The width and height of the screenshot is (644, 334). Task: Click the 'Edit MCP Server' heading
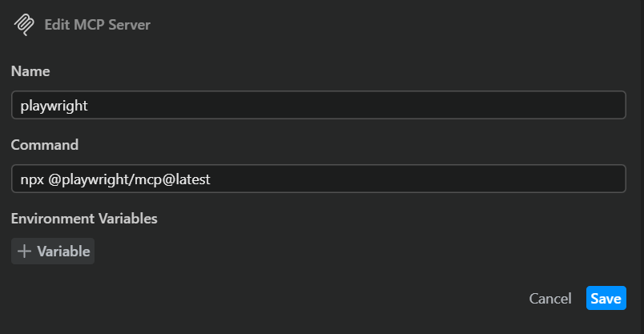(x=98, y=25)
